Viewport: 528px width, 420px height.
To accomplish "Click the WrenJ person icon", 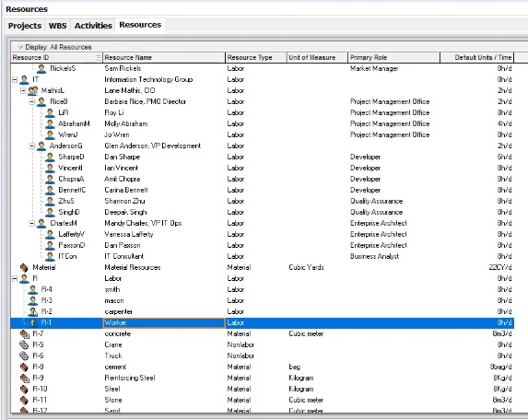I will pos(50,135).
